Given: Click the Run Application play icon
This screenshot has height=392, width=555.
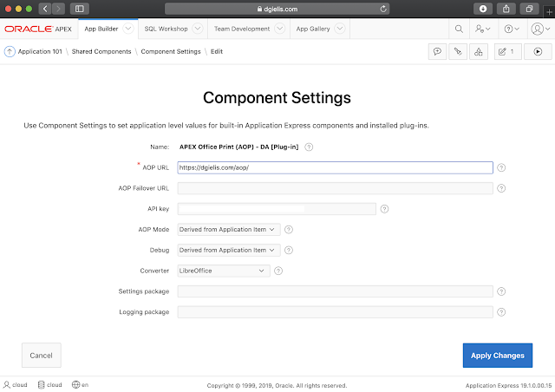Looking at the screenshot, I should (x=538, y=51).
